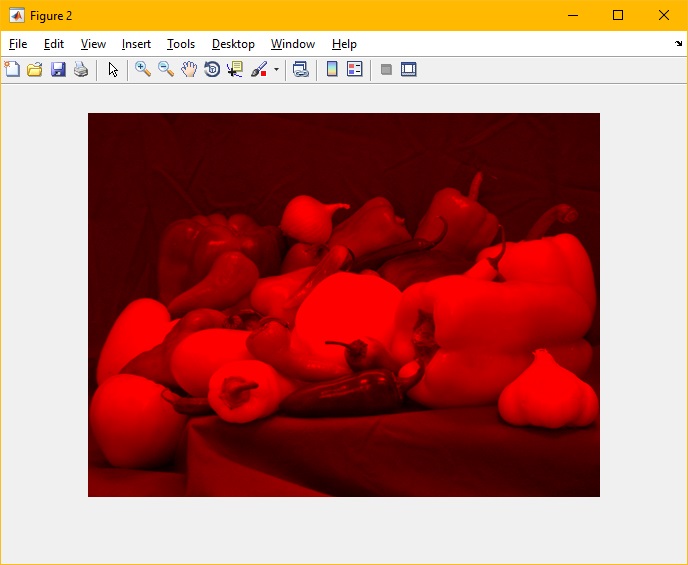Enable the Rotate 3D tool
The height and width of the screenshot is (565, 688).
tap(212, 69)
